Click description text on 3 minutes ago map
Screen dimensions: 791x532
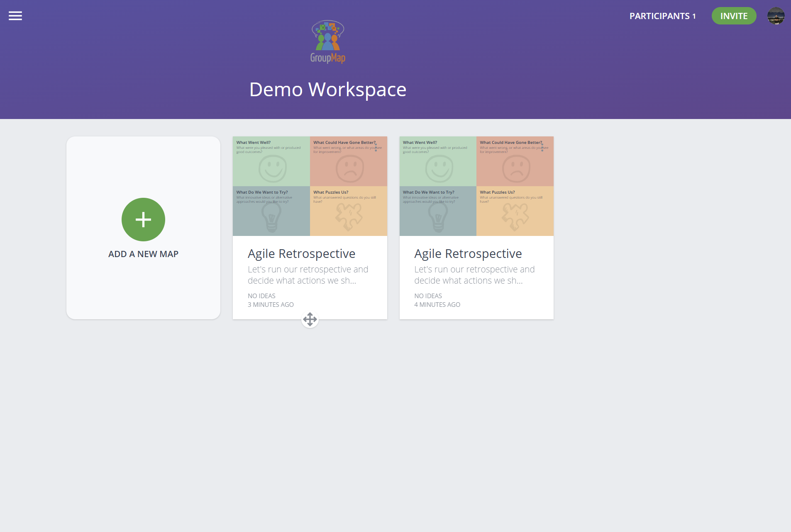[x=308, y=275]
